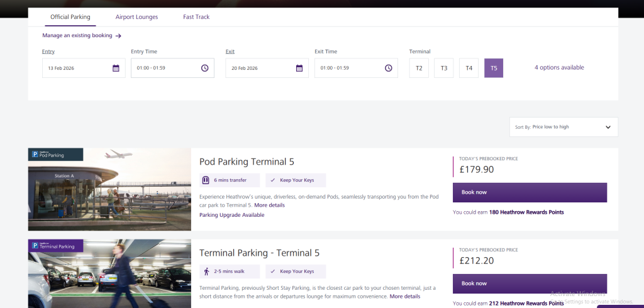Click the arrow beside Manage an existing booking

[118, 36]
